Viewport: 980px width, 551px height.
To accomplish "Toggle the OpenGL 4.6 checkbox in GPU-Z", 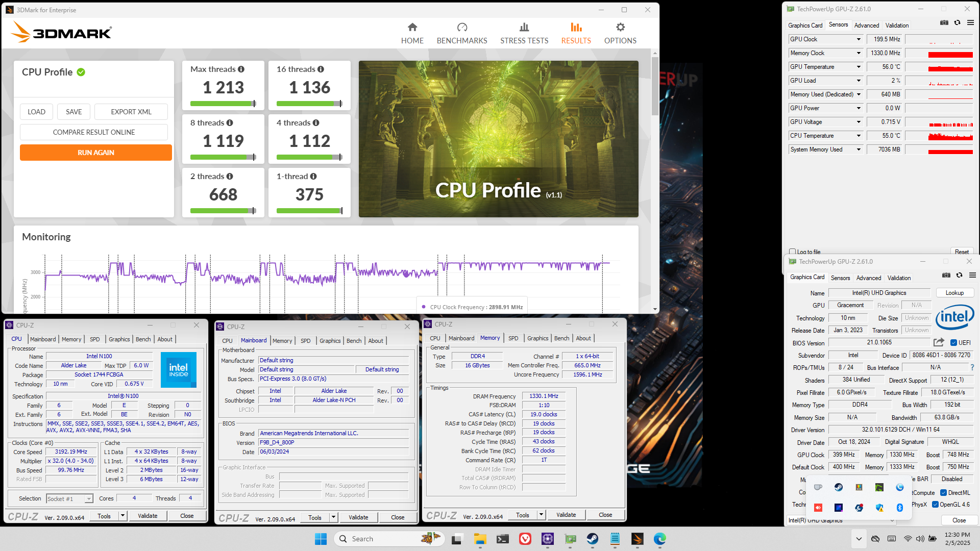I will [935, 505].
